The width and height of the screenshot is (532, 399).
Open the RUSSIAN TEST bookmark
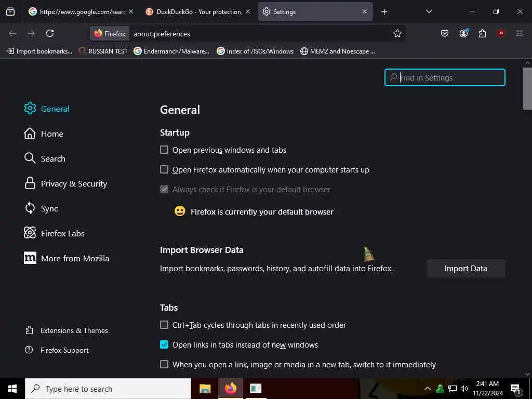[103, 51]
